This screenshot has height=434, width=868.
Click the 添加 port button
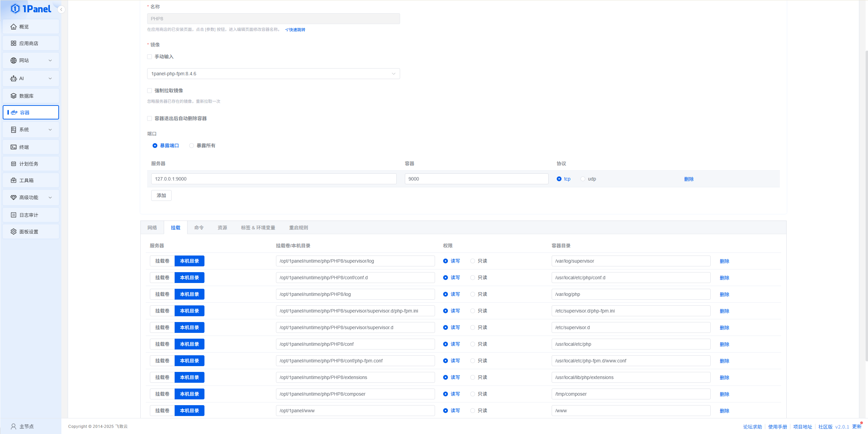pos(161,195)
